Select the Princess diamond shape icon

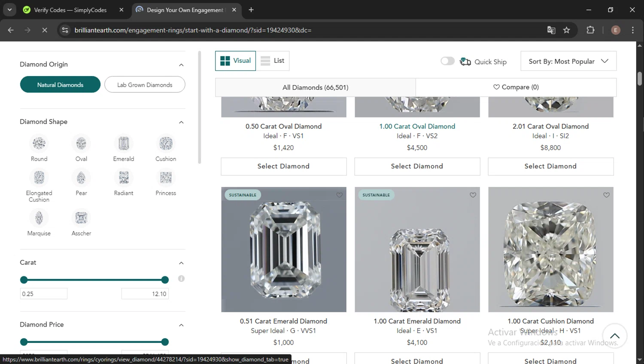[166, 177]
